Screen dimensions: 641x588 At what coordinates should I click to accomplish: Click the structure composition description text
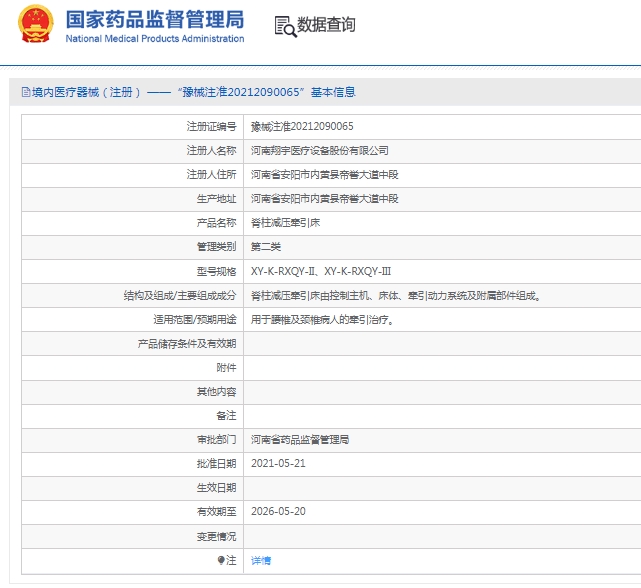point(396,295)
